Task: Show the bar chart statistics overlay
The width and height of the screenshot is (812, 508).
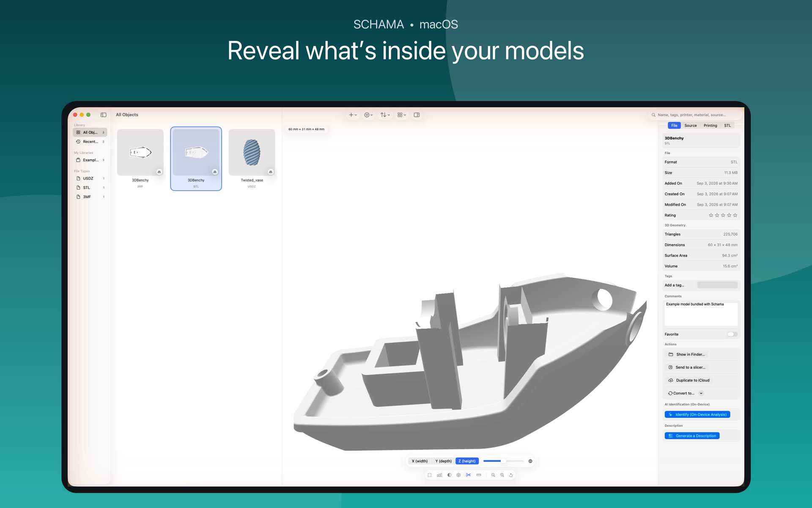Action: click(439, 475)
